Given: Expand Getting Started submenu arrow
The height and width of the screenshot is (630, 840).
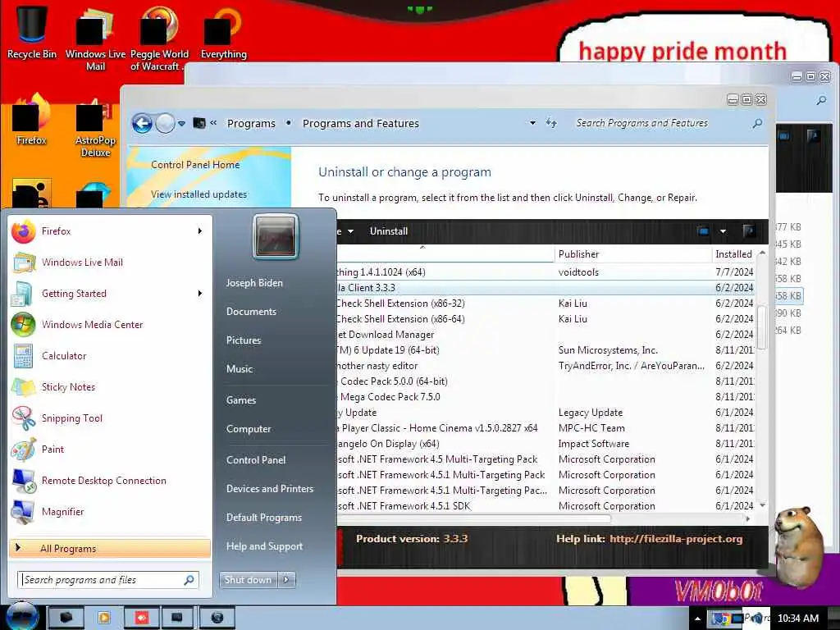Looking at the screenshot, I should coord(200,294).
